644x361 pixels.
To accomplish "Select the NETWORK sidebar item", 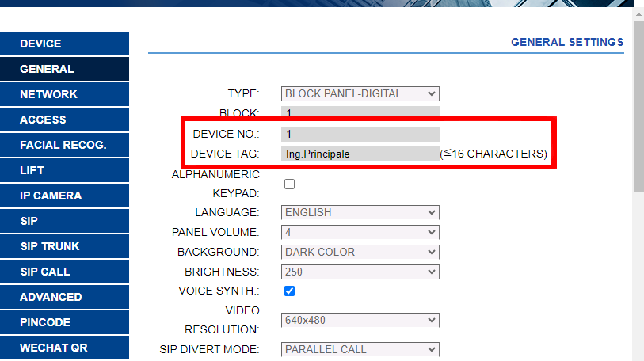I will click(65, 94).
